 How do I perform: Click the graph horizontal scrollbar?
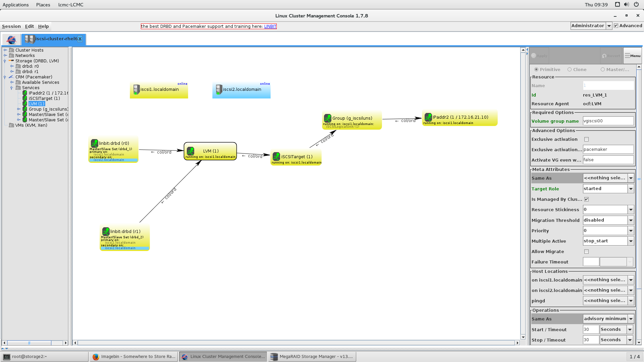297,343
